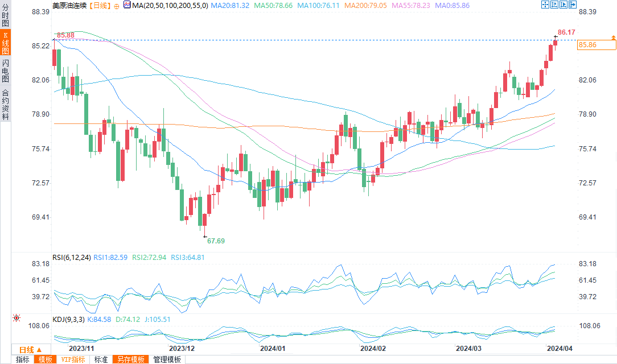Viewport: 617px width, 364px height.
Task: Click the crosshair cursor icon at top right
Action: [545, 5]
